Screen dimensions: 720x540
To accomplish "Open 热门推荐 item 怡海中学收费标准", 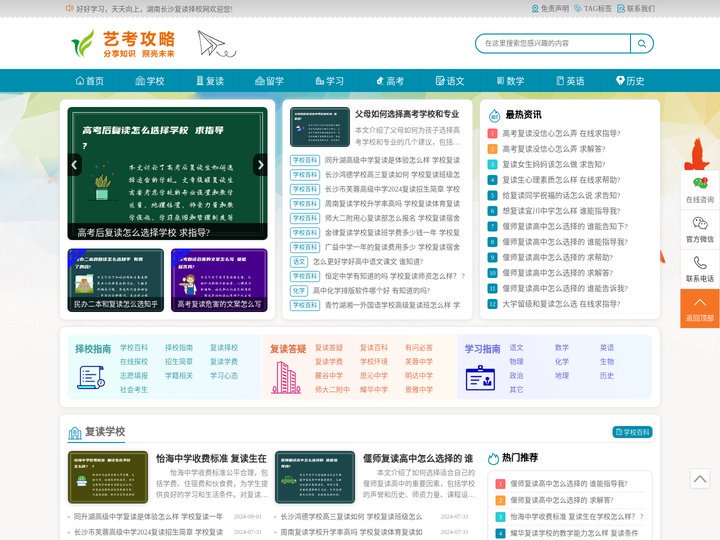I will pyautogui.click(x=577, y=517).
